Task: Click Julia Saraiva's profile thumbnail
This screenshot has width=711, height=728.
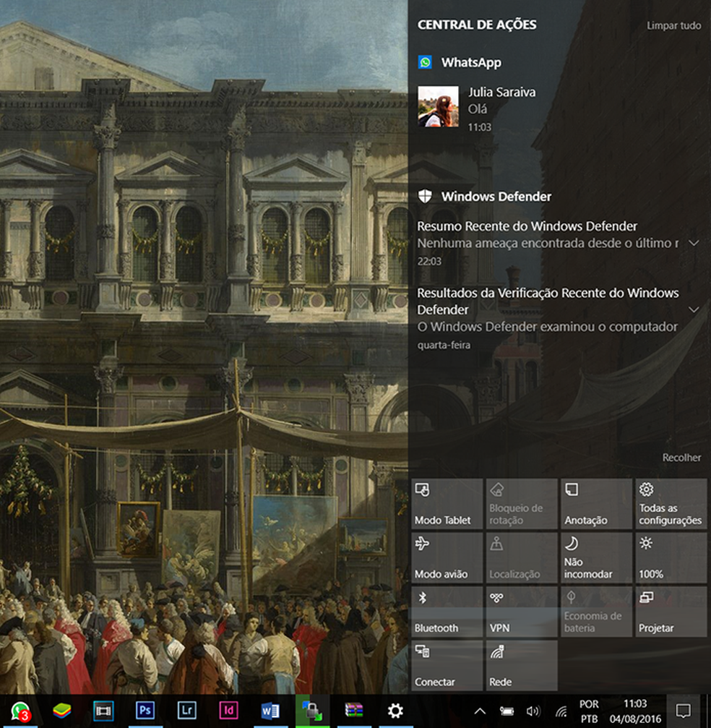Action: pyautogui.click(x=438, y=106)
